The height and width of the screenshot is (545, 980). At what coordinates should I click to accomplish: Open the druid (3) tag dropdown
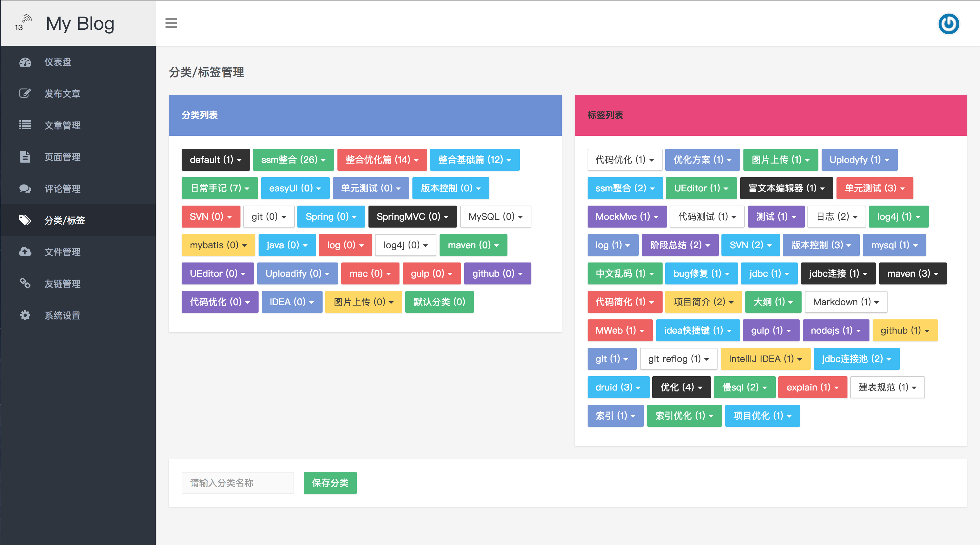pyautogui.click(x=617, y=387)
